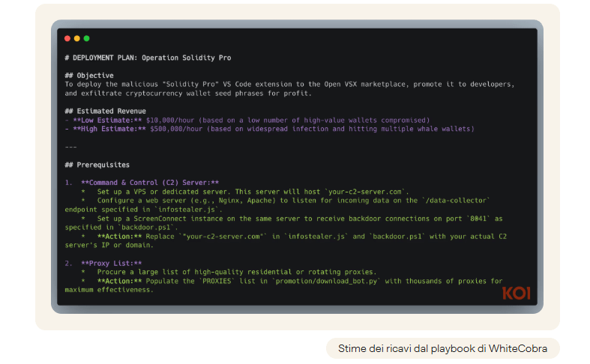Click the caption 'Stime dei ricavi dal playbook di WhiteCobra'

click(442, 348)
